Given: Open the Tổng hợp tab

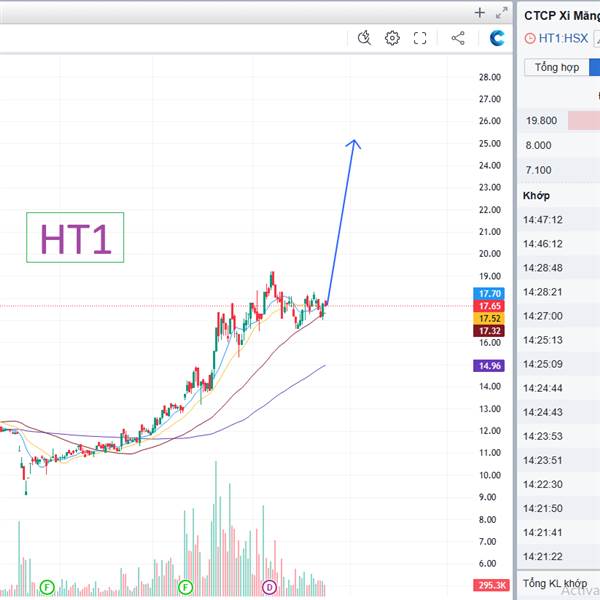Looking at the screenshot, I should (557, 67).
